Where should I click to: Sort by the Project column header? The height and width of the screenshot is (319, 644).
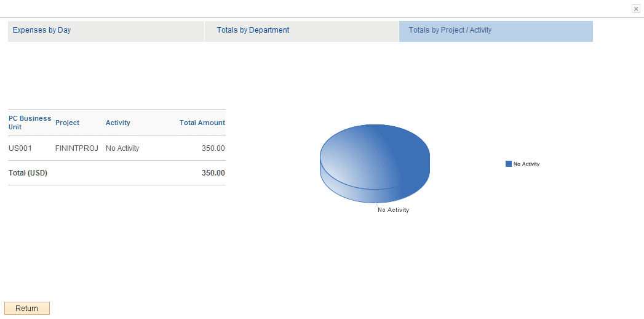(x=68, y=123)
